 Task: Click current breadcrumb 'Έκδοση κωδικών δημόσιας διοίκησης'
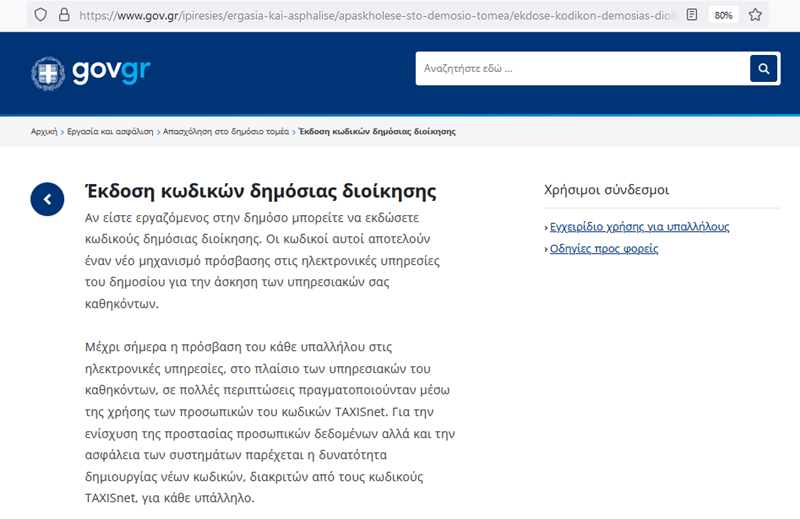coord(377,132)
